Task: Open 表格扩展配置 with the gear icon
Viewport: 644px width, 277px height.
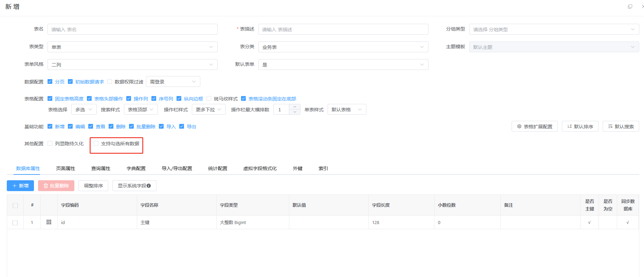Action: (x=534, y=127)
